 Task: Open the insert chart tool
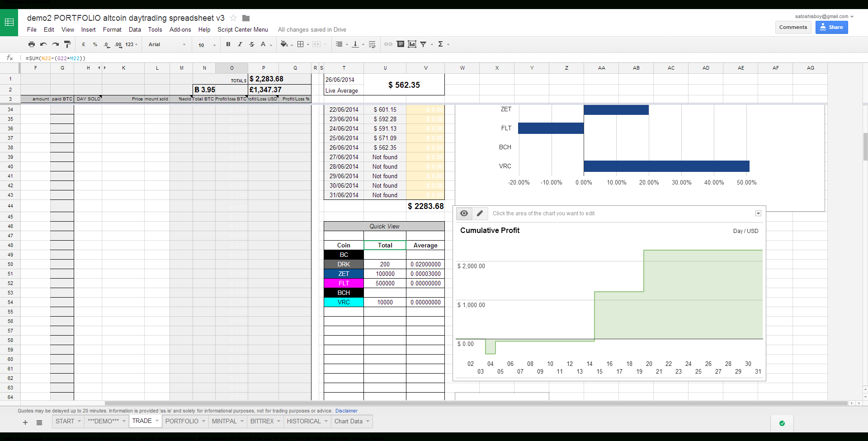tap(411, 44)
